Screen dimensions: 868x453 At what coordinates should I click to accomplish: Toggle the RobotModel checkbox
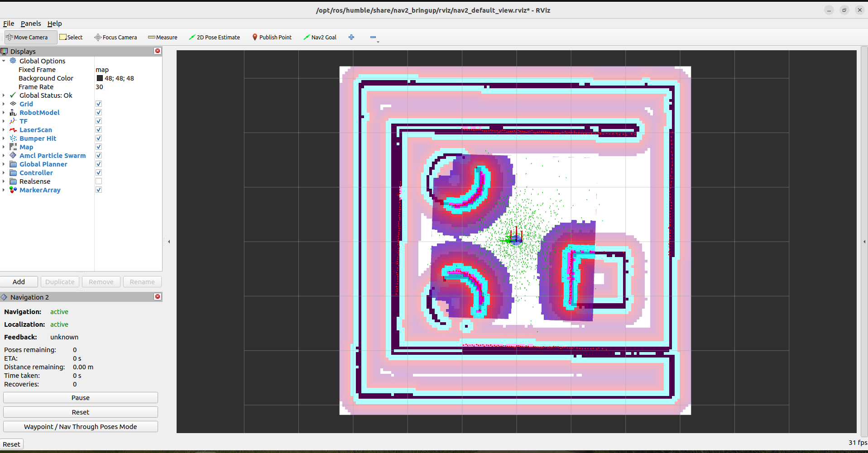(99, 112)
